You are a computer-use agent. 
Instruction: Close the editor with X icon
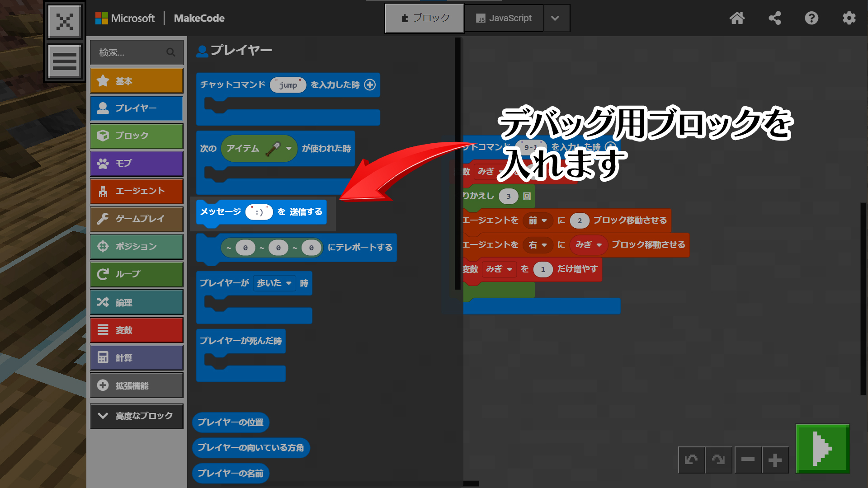coord(65,21)
